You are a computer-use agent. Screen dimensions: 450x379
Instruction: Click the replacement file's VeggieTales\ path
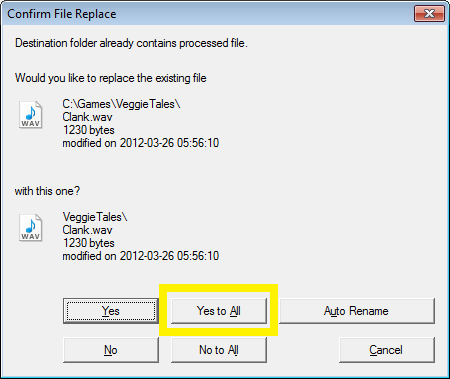pos(95,217)
